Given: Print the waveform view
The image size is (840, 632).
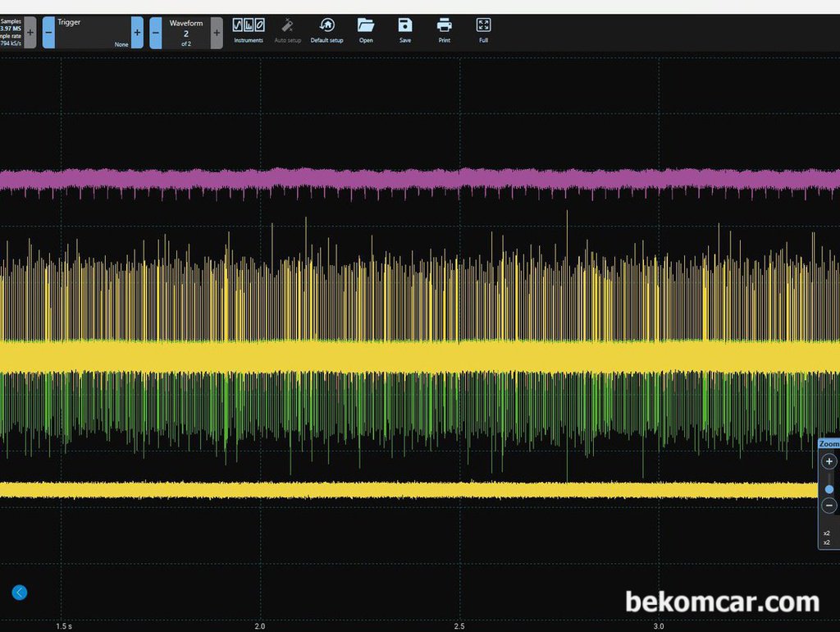Looking at the screenshot, I should pyautogui.click(x=444, y=30).
